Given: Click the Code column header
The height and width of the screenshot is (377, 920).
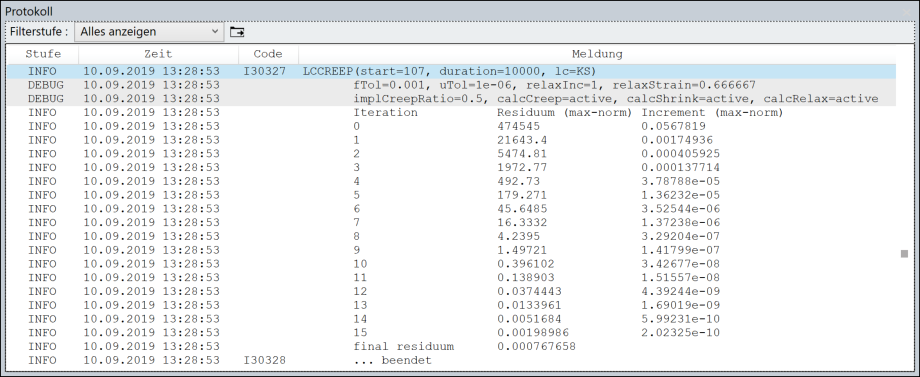Looking at the screenshot, I should pos(268,54).
